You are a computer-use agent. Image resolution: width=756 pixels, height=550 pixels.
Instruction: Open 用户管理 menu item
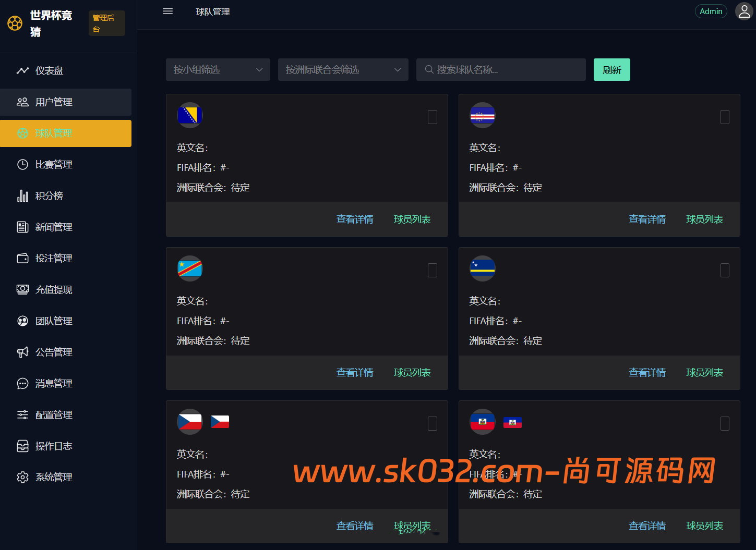click(66, 102)
